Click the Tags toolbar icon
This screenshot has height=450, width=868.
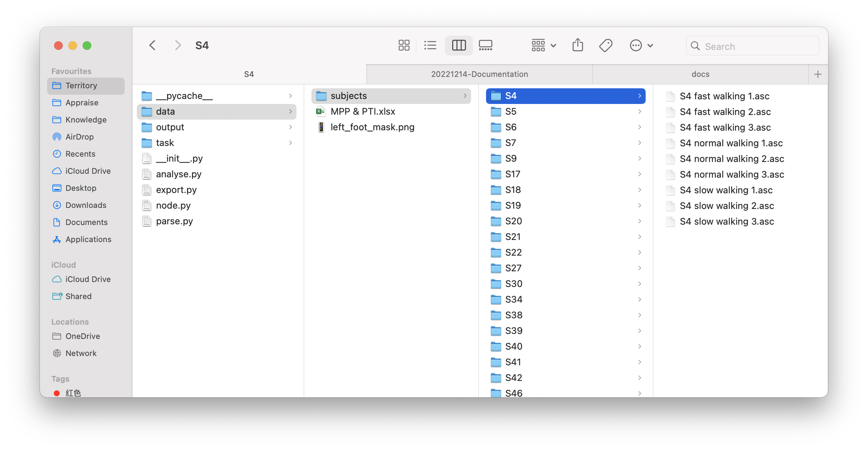point(606,46)
